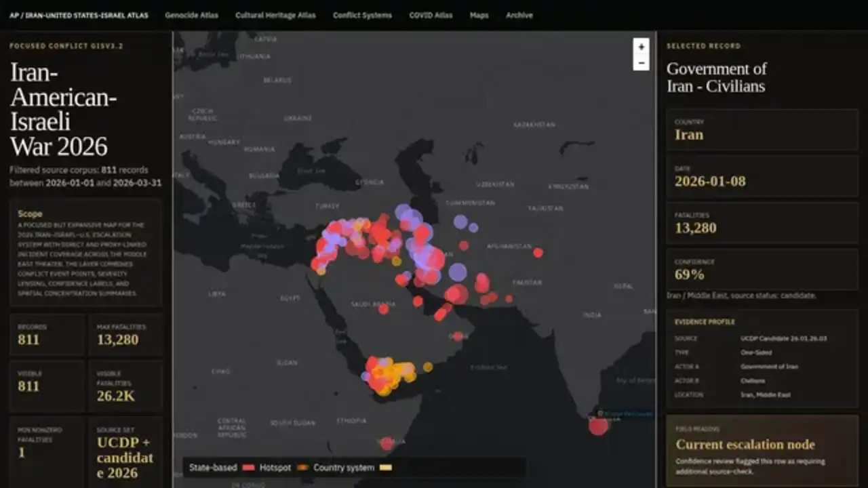
Task: Click the 2026-01-01 start date text
Action: [x=71, y=183]
